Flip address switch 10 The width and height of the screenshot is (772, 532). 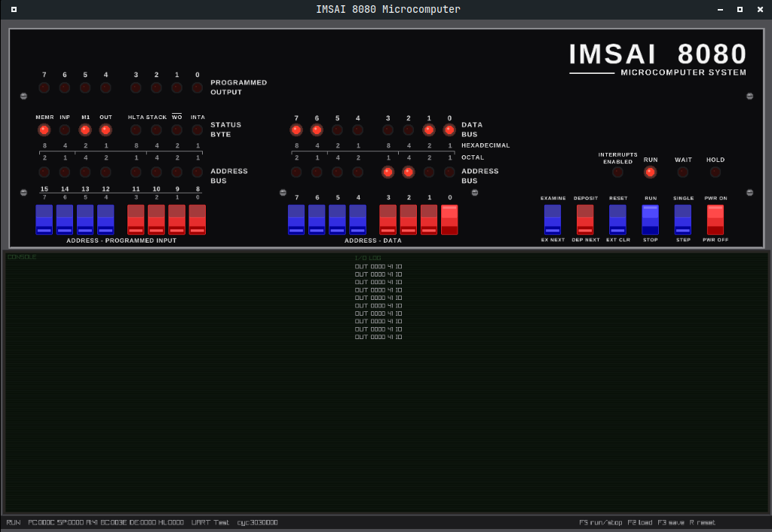coord(157,220)
